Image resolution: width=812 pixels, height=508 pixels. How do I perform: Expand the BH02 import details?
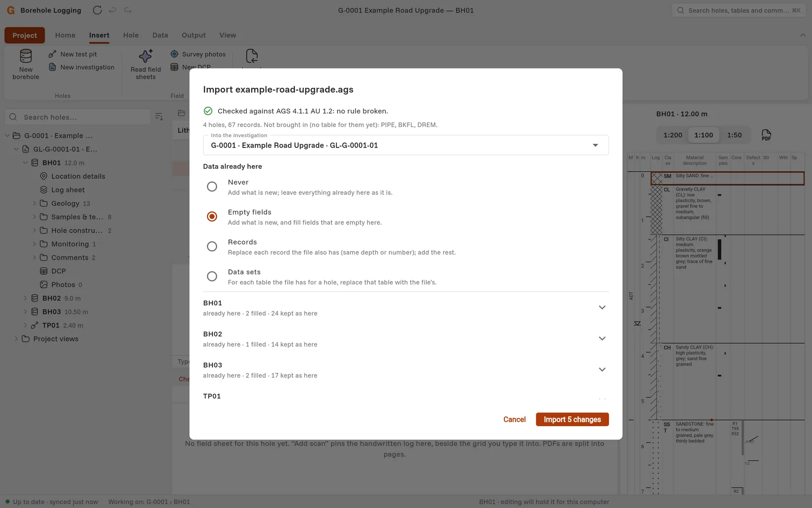602,338
